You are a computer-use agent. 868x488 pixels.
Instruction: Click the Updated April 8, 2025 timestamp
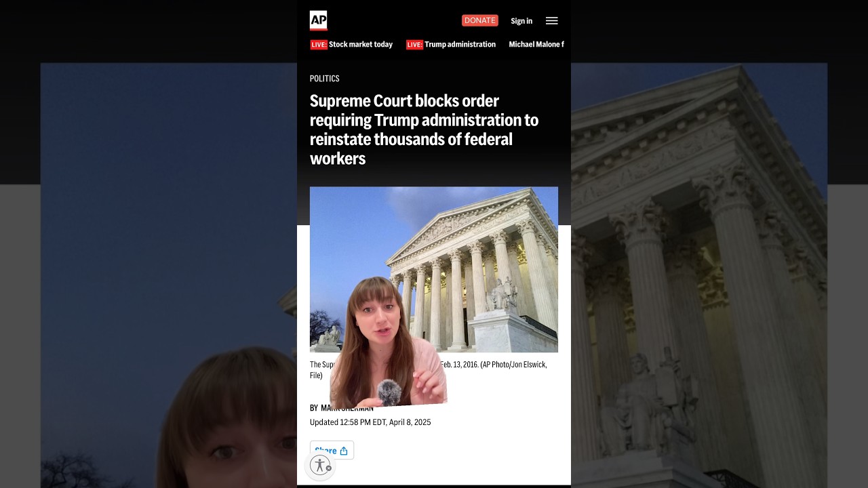tap(370, 422)
